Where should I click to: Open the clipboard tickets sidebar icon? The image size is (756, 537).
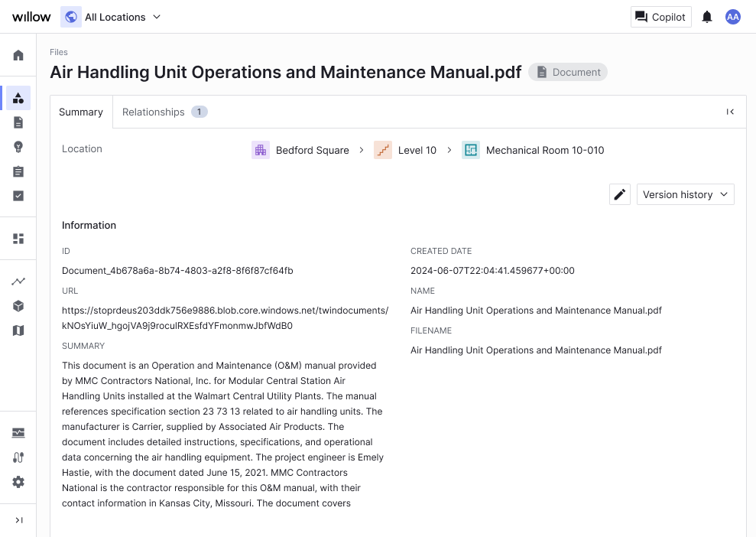pyautogui.click(x=18, y=171)
